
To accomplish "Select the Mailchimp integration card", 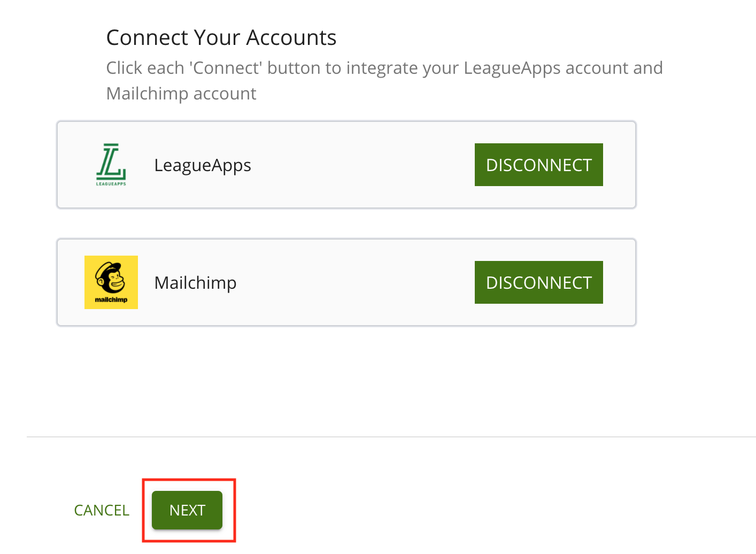I will click(x=346, y=282).
